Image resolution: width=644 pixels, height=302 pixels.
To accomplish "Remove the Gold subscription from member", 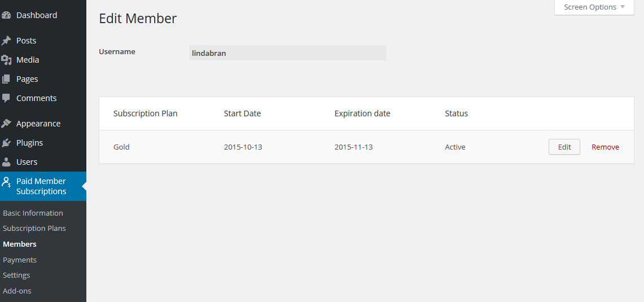I will pyautogui.click(x=605, y=147).
